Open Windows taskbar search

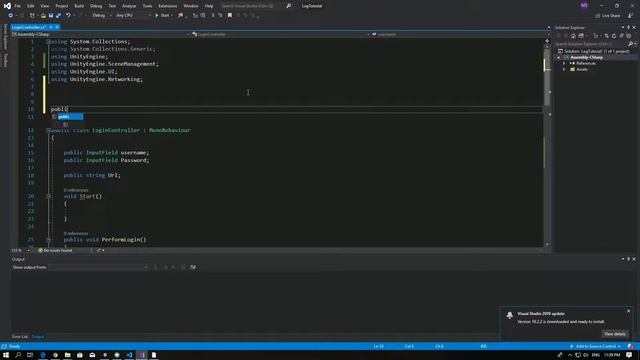(18, 355)
